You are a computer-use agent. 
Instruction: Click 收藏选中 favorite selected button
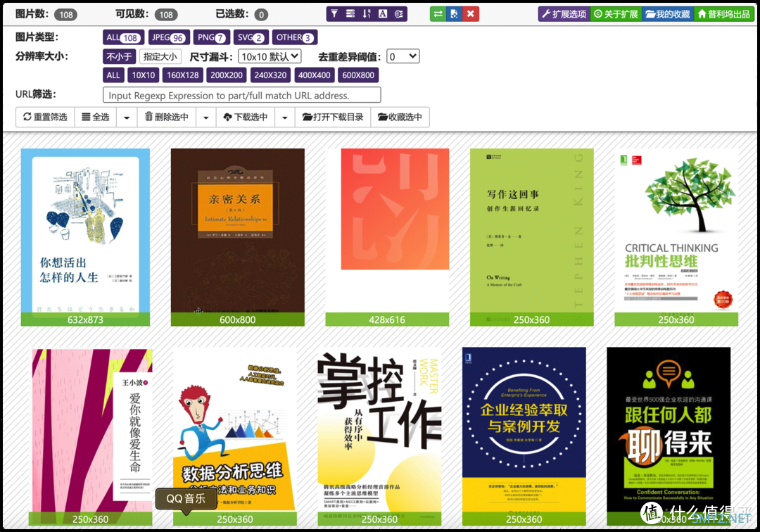pos(400,117)
